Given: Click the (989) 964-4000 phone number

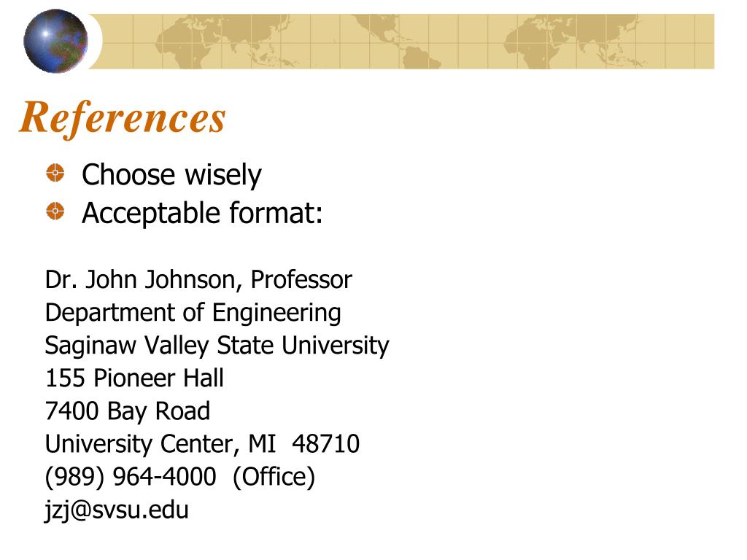Looking at the screenshot, I should 131,477.
